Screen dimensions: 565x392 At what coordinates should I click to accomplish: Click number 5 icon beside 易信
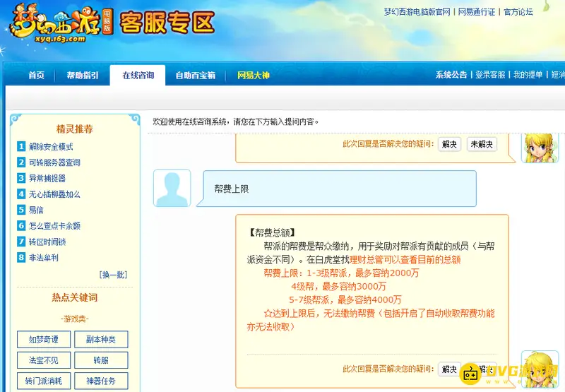(x=21, y=210)
